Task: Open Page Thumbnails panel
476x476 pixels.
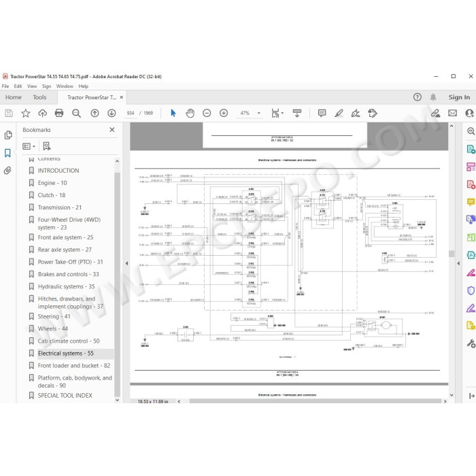Action: [x=8, y=135]
